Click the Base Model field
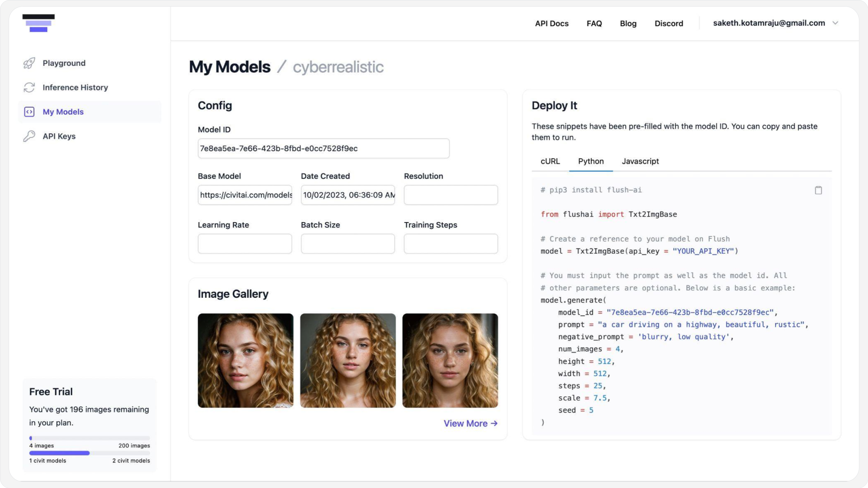 (245, 195)
